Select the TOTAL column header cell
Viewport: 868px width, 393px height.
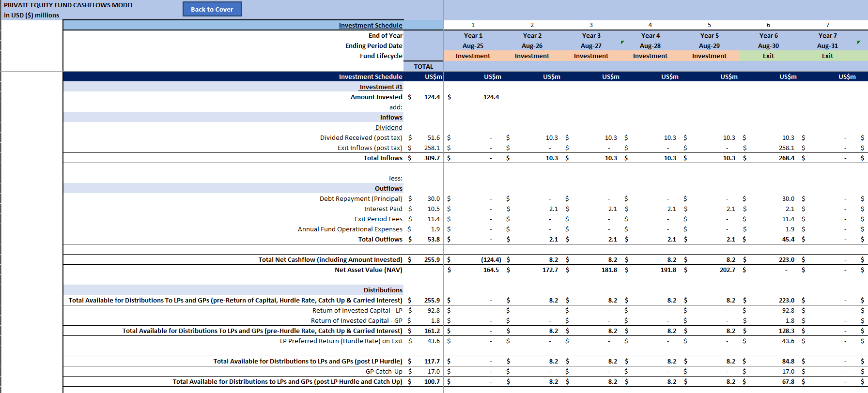click(423, 66)
